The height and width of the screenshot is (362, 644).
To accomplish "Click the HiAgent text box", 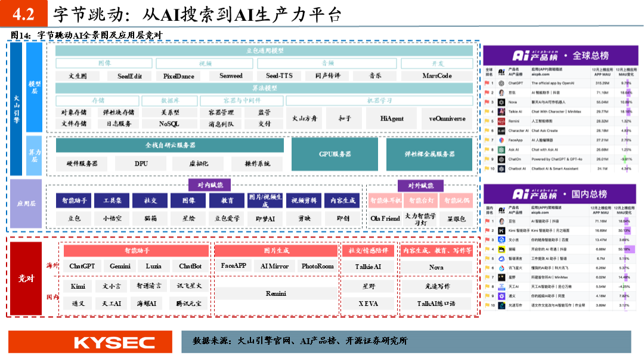I will (392, 118).
